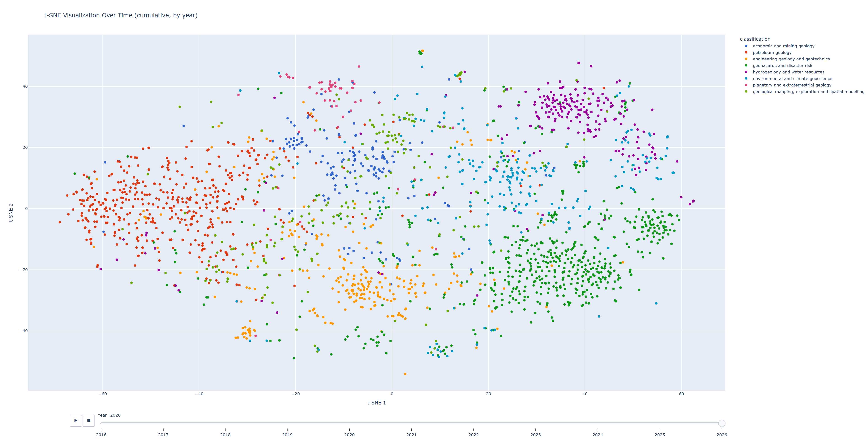The image size is (868, 442).
Task: Click the 20 tick label on t-SNE 2 axis
Action: point(25,147)
